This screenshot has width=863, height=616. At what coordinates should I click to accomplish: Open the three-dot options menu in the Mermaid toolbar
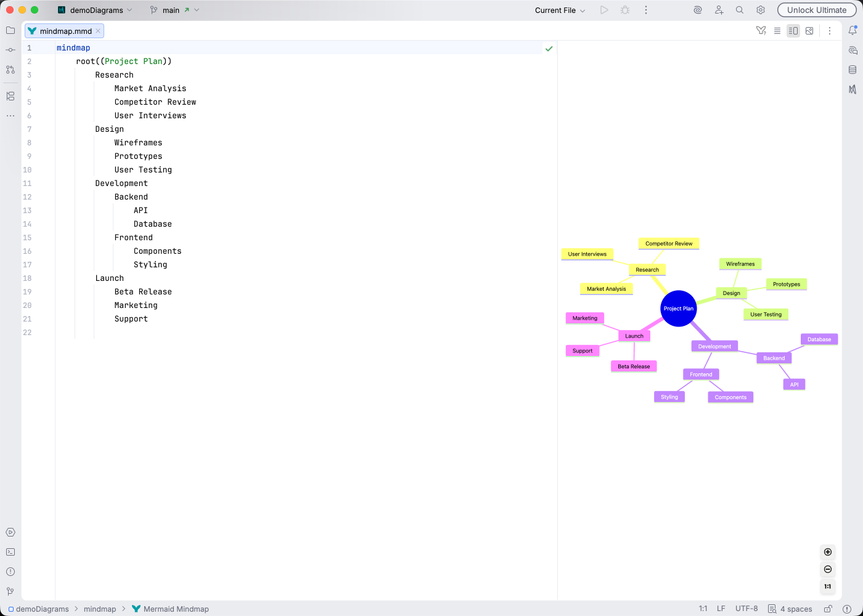830,30
